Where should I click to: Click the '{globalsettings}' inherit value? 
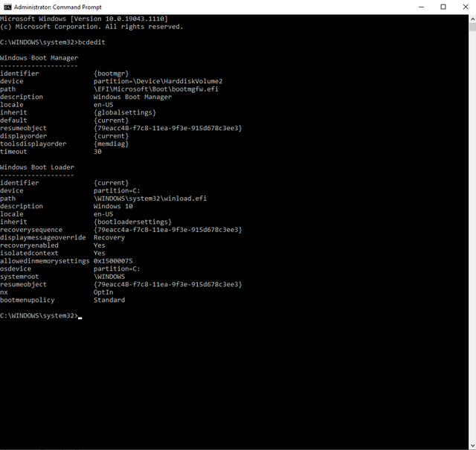pyautogui.click(x=125, y=112)
